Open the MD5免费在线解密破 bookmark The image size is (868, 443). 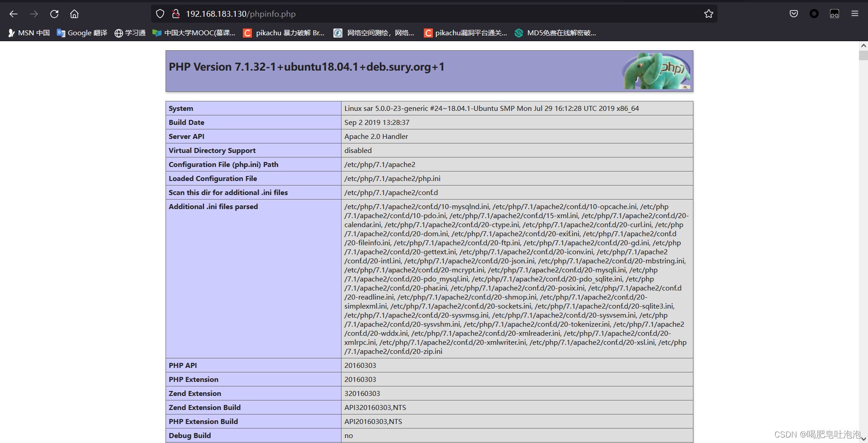click(x=555, y=33)
